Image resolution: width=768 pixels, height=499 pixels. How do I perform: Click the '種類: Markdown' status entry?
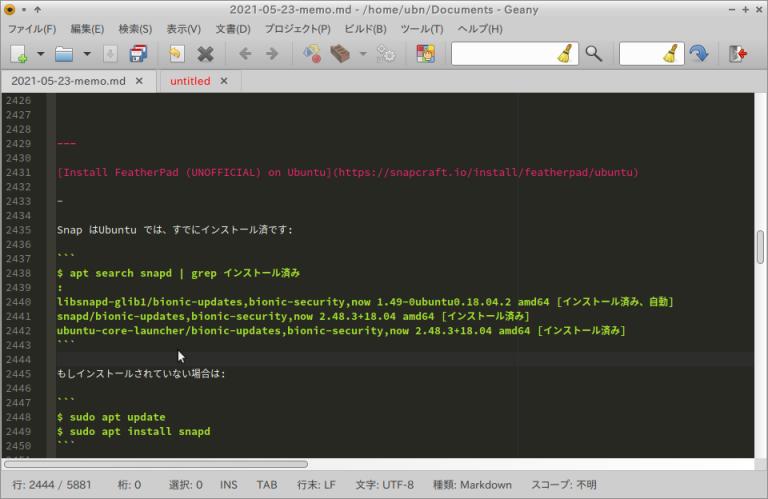(x=472, y=485)
